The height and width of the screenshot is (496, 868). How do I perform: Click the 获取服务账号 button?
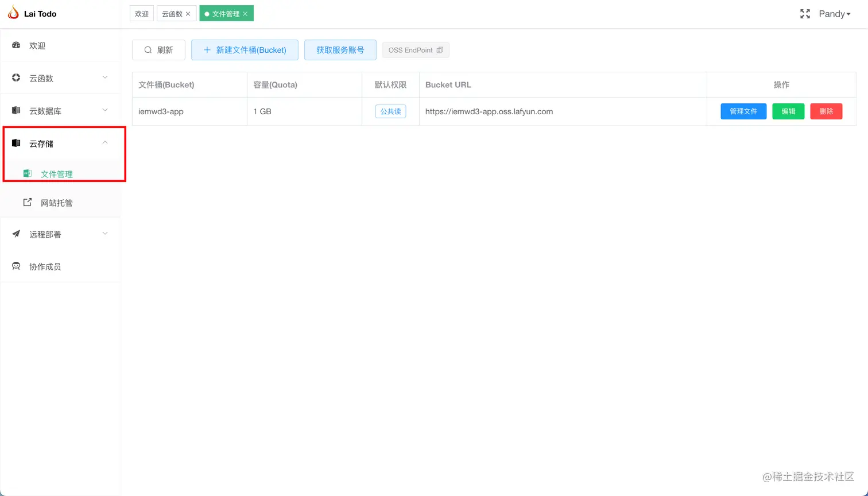click(340, 50)
